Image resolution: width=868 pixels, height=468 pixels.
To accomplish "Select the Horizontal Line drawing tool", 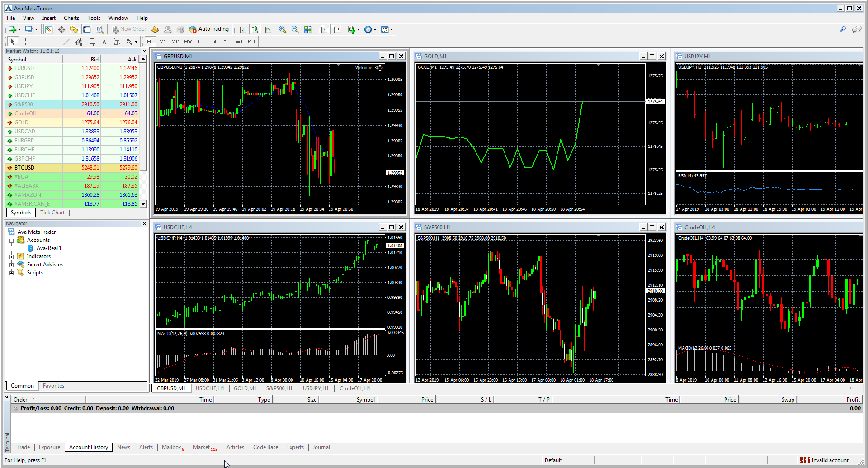I will [x=53, y=42].
